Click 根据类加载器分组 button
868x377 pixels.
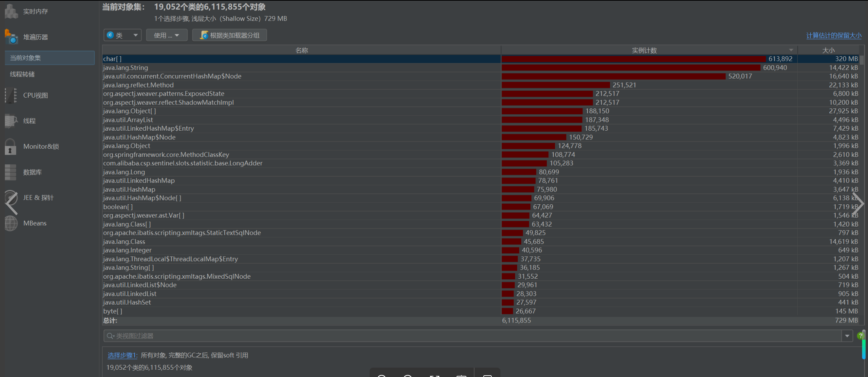click(230, 35)
